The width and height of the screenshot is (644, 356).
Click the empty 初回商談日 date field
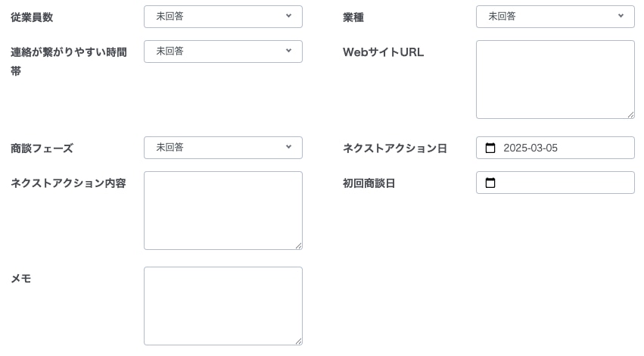pos(555,183)
